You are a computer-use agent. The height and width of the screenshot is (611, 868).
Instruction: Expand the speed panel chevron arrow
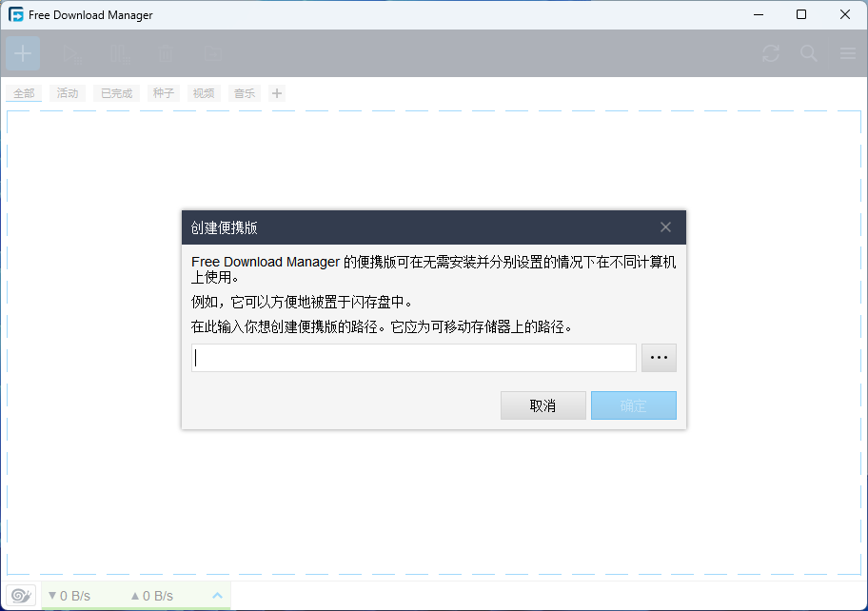(x=217, y=596)
